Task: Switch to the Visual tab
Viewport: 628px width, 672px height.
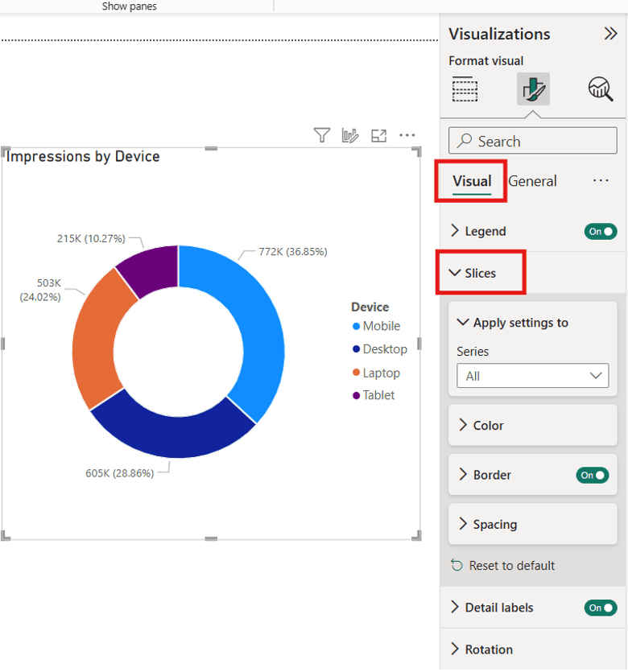Action: [472, 181]
